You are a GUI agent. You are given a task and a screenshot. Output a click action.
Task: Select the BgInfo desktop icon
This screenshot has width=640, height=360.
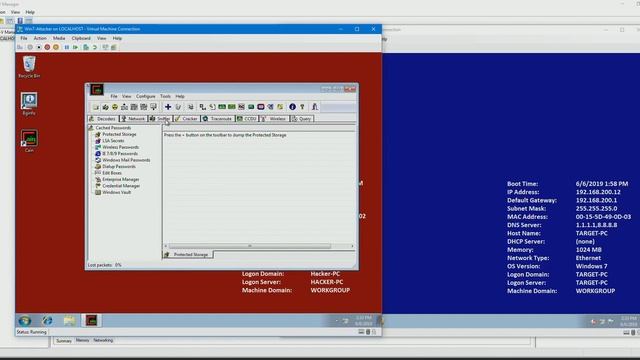click(x=29, y=104)
